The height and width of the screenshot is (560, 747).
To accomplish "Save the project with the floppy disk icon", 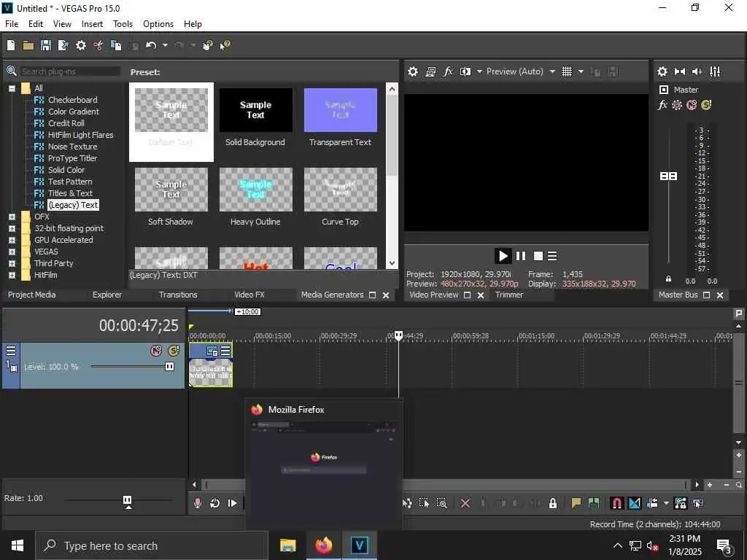I will [46, 45].
